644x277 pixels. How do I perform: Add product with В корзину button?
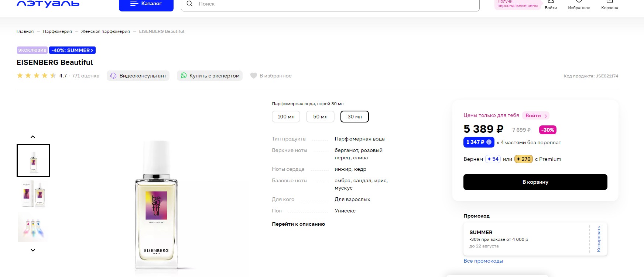tap(535, 182)
